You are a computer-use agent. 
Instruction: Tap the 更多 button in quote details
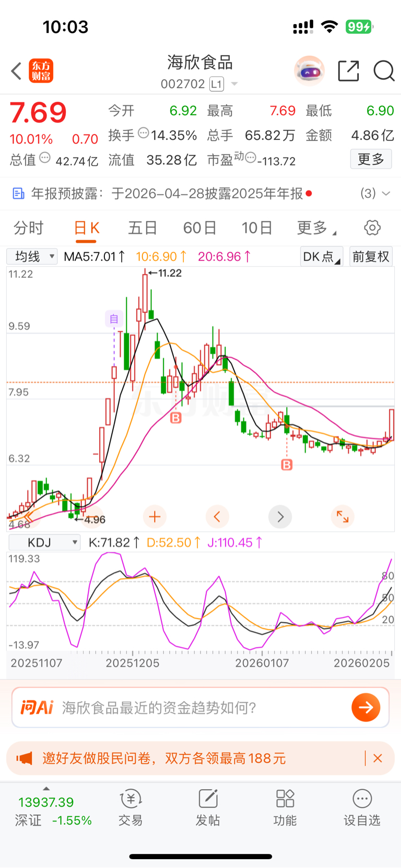tap(371, 159)
